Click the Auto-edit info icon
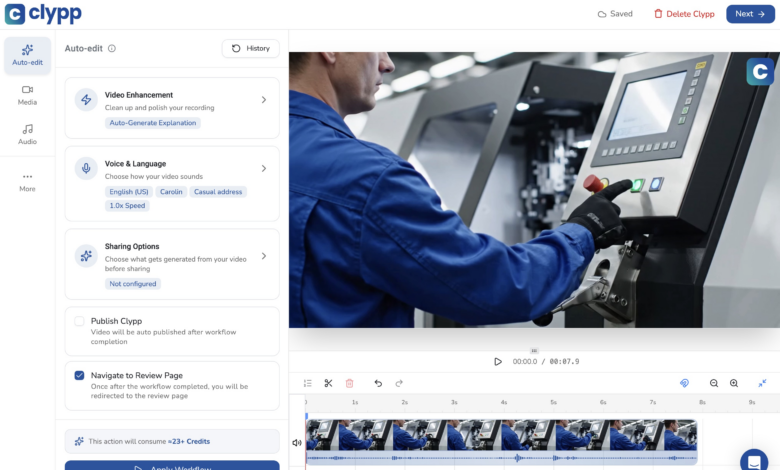780x470 pixels. pyautogui.click(x=112, y=48)
